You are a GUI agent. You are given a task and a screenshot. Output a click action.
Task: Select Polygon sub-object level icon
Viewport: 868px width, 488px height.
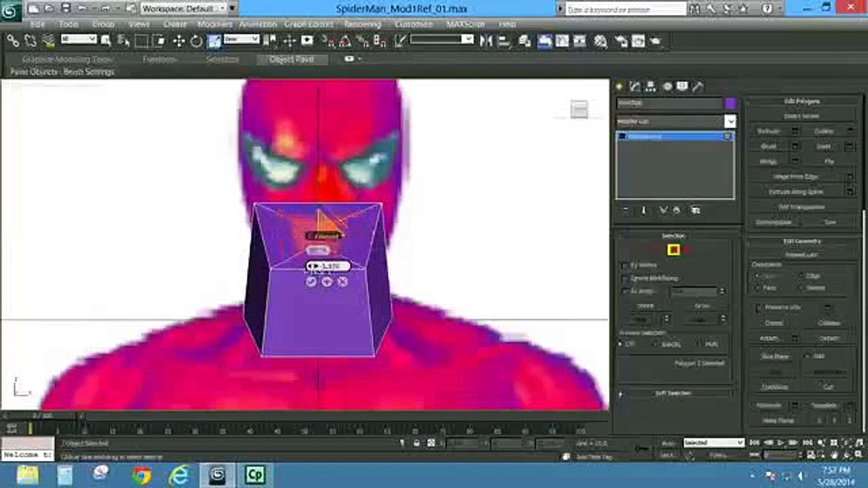[x=673, y=250]
